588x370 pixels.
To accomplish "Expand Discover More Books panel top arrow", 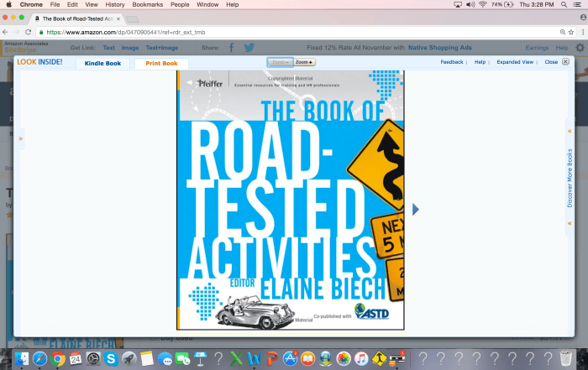I will tap(570, 131).
